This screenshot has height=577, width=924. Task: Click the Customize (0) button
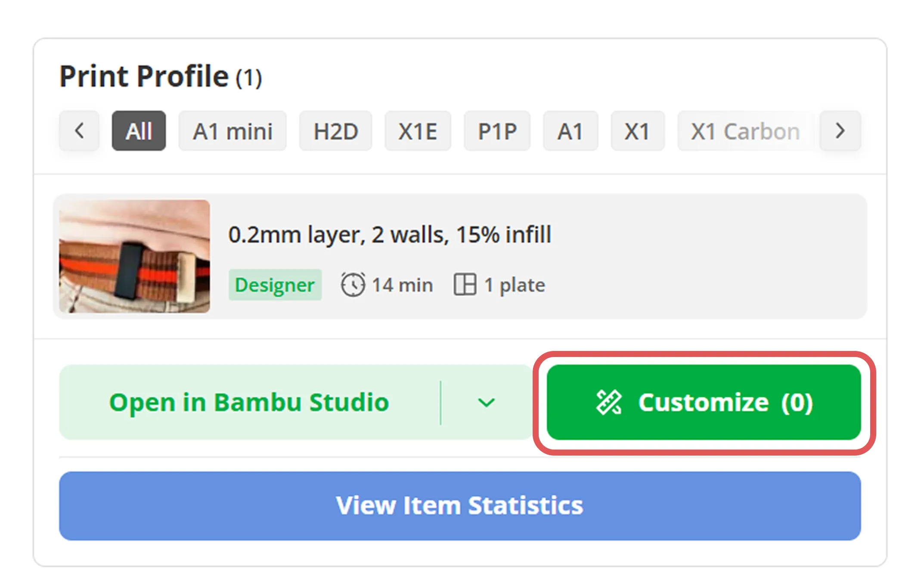coord(704,402)
